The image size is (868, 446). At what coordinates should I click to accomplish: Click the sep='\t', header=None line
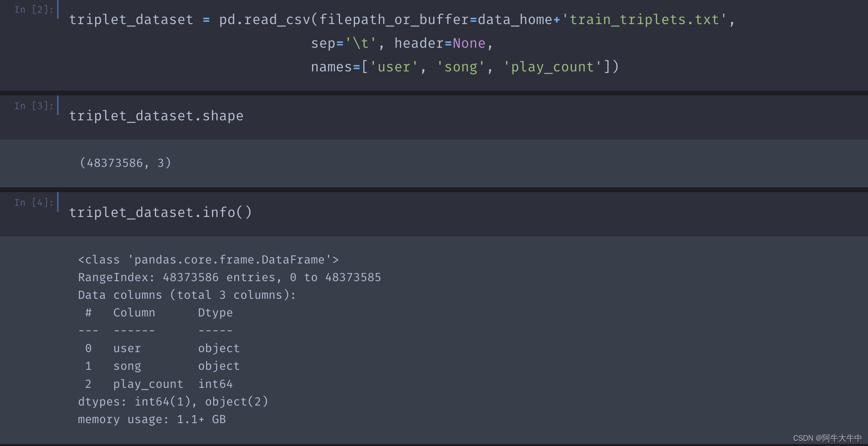[x=402, y=43]
